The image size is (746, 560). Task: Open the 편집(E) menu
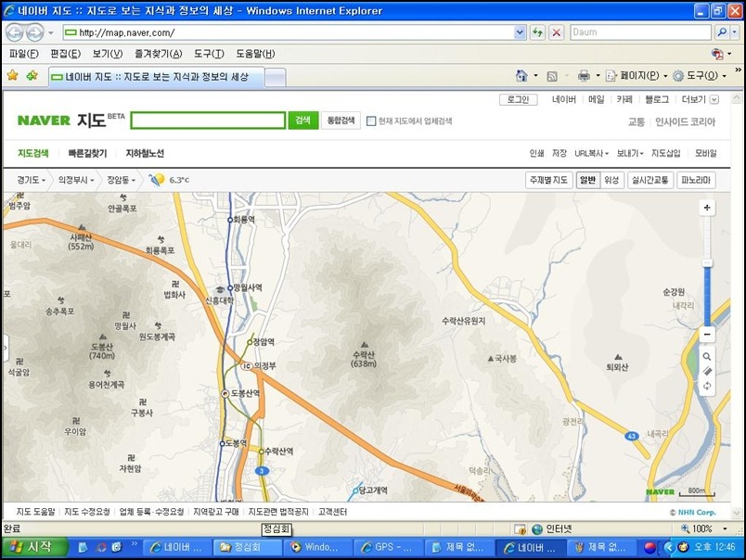click(66, 54)
